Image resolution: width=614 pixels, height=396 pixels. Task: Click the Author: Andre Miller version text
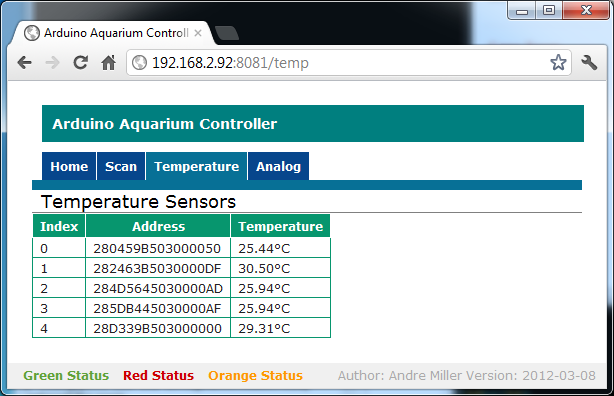[x=466, y=376]
